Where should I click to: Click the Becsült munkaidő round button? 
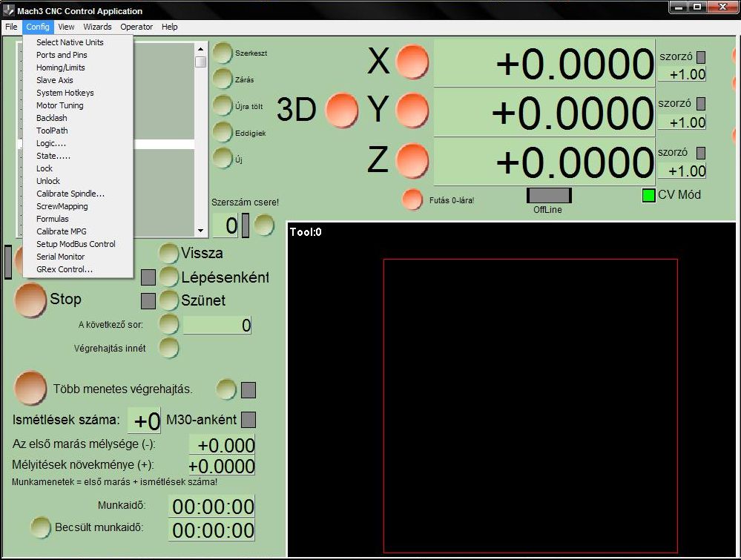(x=41, y=527)
